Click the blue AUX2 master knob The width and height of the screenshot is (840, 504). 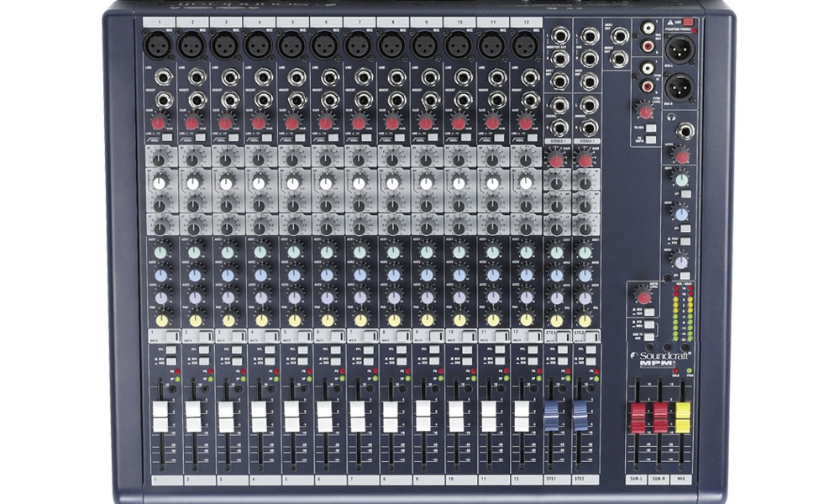[x=681, y=214]
